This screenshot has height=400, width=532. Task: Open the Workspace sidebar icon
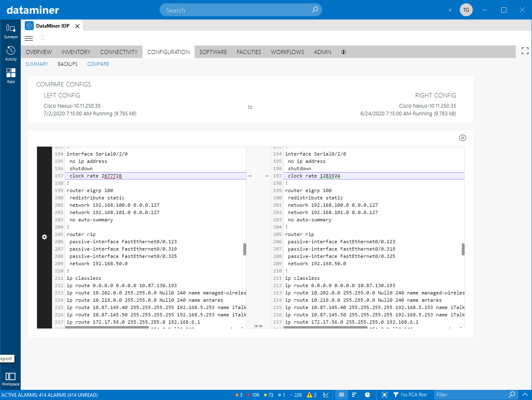11,379
